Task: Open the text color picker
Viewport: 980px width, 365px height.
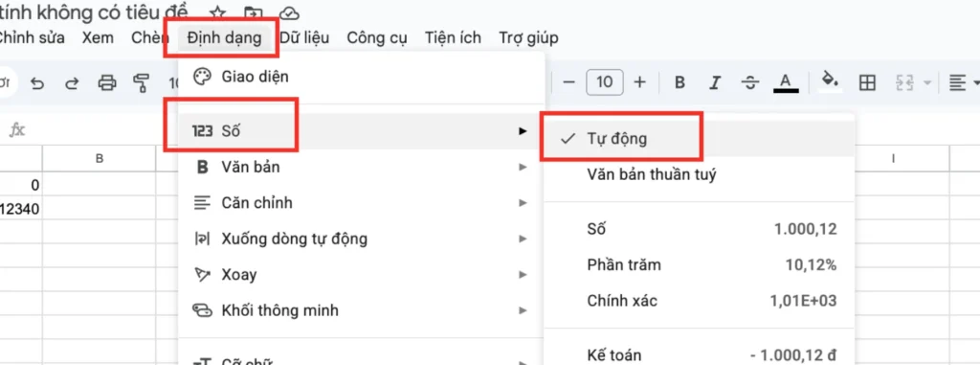Action: pos(786,82)
